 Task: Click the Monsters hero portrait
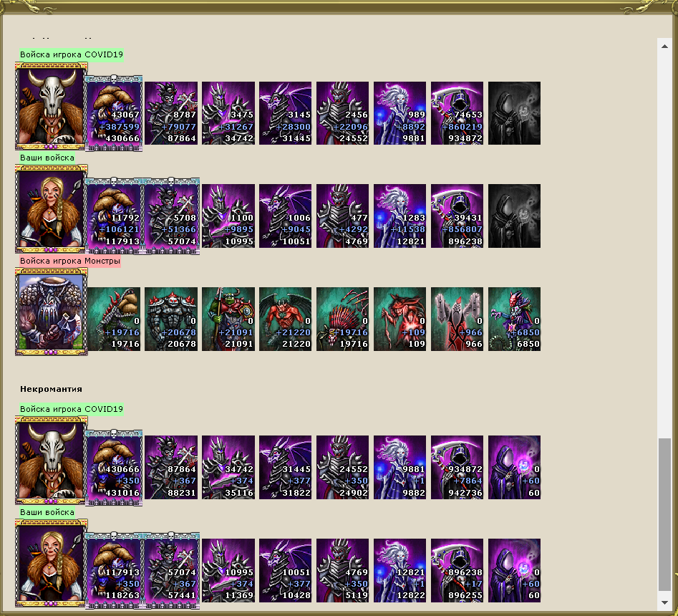tap(52, 312)
